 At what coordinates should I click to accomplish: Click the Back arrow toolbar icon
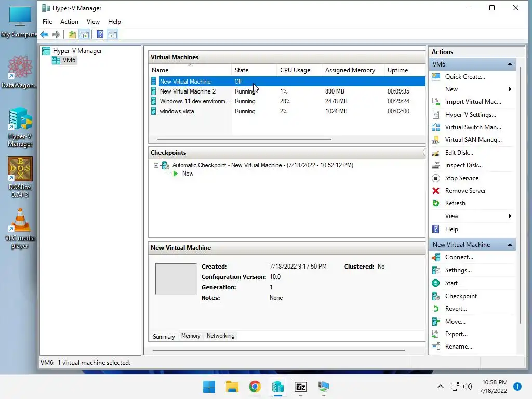click(x=44, y=35)
